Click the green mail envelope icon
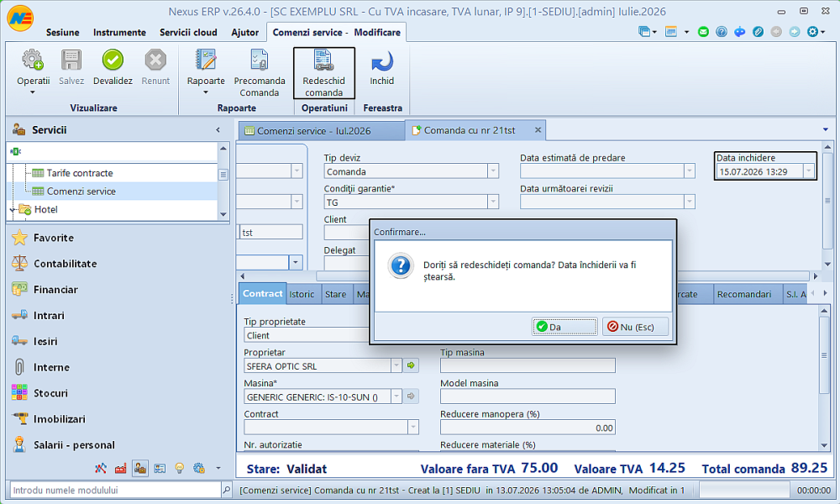 click(703, 32)
